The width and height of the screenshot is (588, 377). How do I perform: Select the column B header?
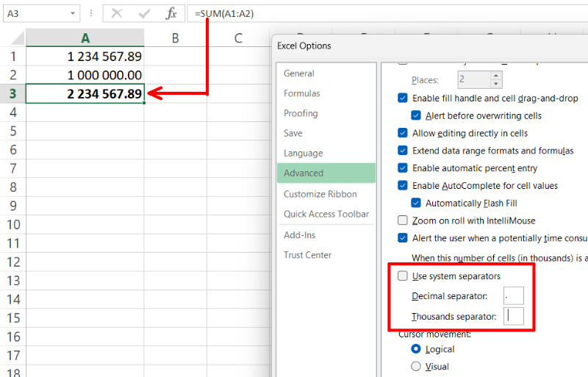click(175, 38)
